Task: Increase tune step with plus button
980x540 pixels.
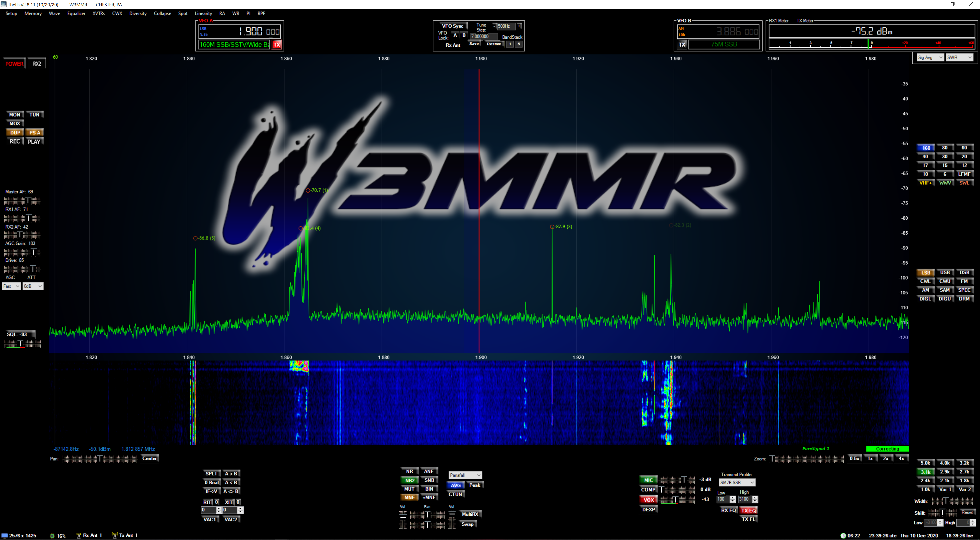Action: click(519, 26)
